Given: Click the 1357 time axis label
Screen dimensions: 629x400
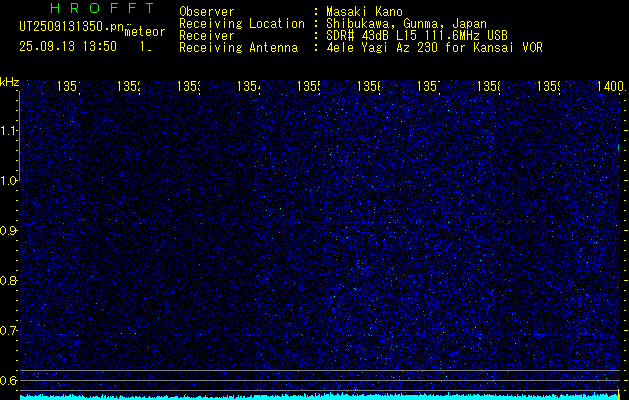Looking at the screenshot, I should 428,86.
